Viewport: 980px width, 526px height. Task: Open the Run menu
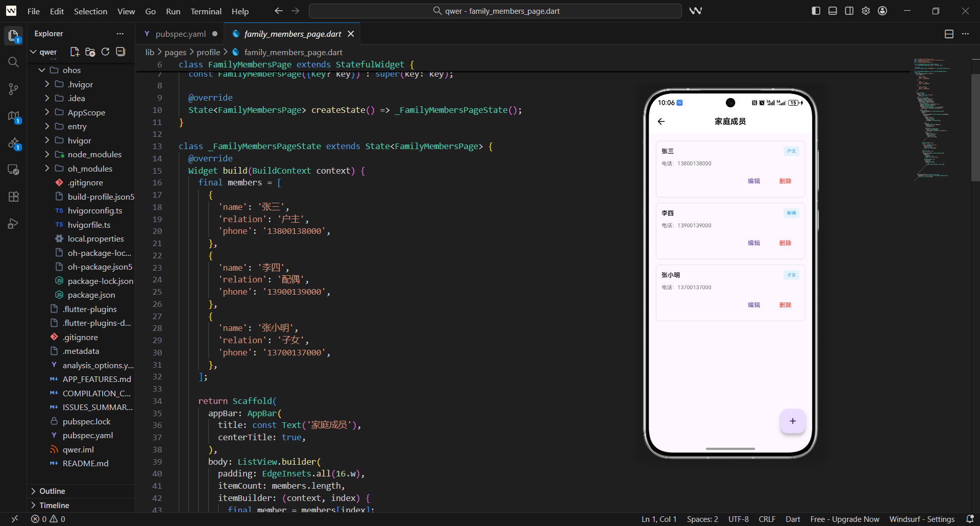tap(173, 11)
